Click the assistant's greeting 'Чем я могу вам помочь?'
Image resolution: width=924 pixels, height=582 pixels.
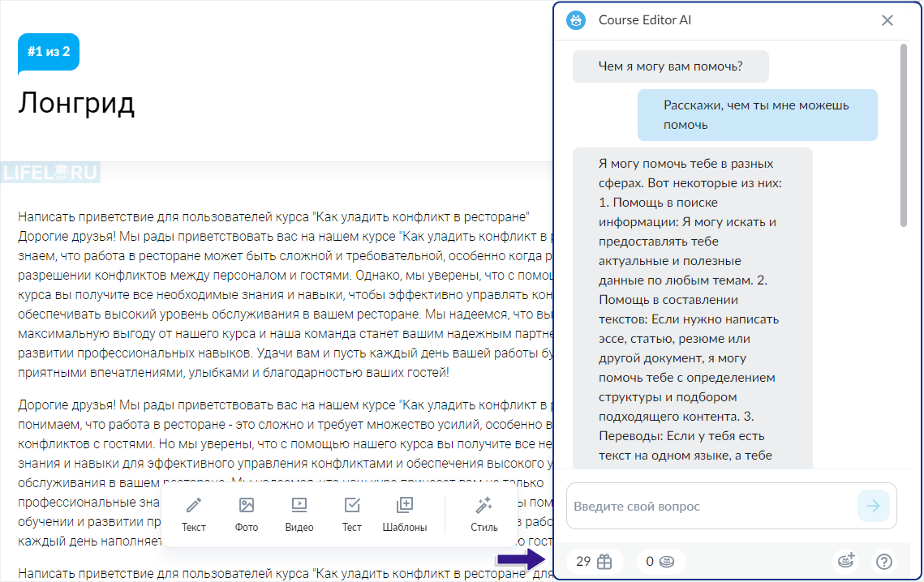(670, 66)
